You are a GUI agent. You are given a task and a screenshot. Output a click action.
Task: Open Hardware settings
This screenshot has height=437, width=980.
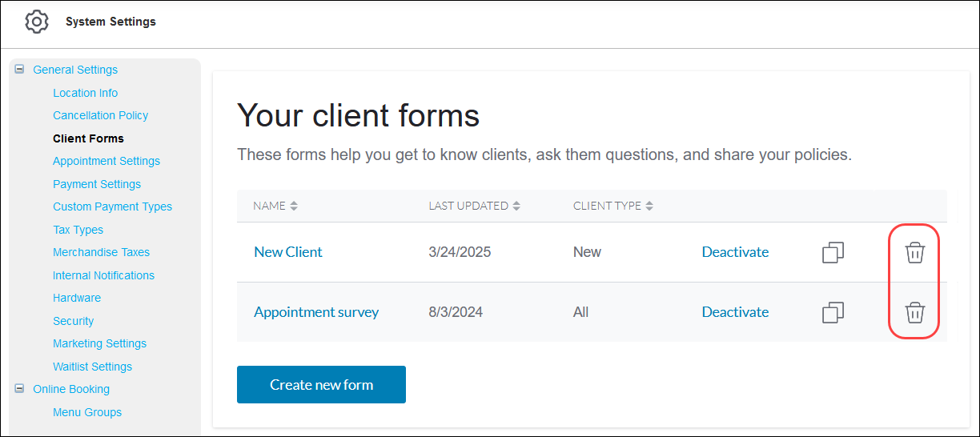(x=77, y=298)
